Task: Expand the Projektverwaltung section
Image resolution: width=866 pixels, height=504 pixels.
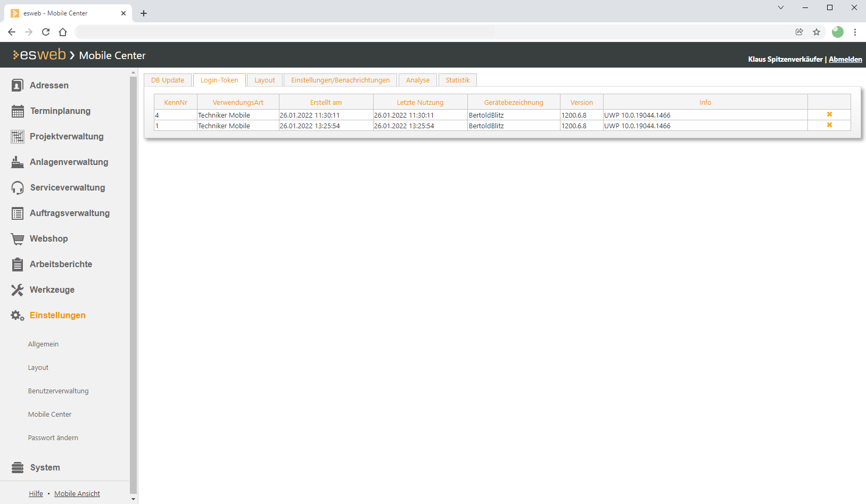Action: coord(67,136)
